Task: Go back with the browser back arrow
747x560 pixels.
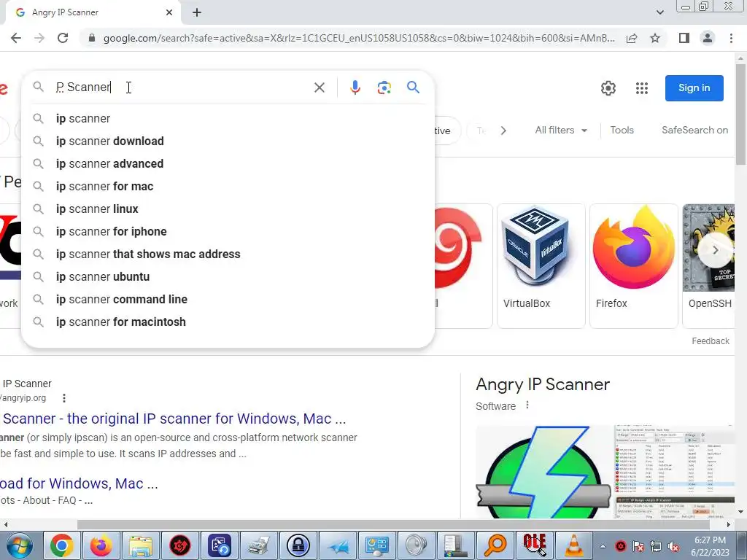Action: pyautogui.click(x=16, y=38)
